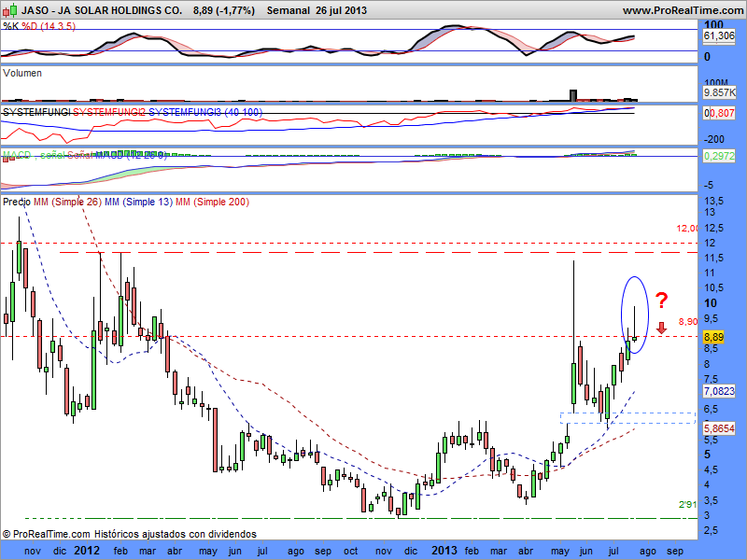Click the 11,5 value on price axis

click(713, 259)
